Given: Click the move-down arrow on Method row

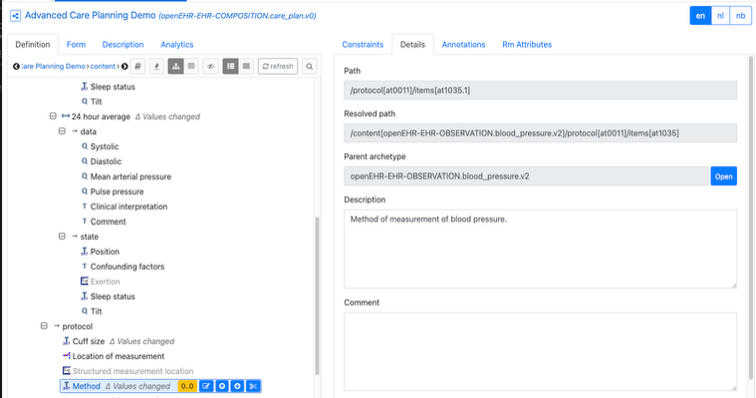Looking at the screenshot, I should click(237, 386).
